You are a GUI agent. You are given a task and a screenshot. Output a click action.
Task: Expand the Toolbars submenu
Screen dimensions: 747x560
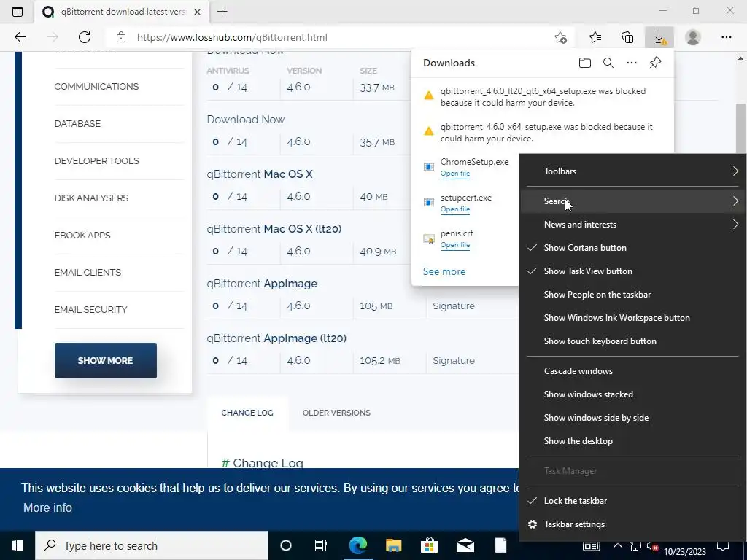[x=632, y=171]
